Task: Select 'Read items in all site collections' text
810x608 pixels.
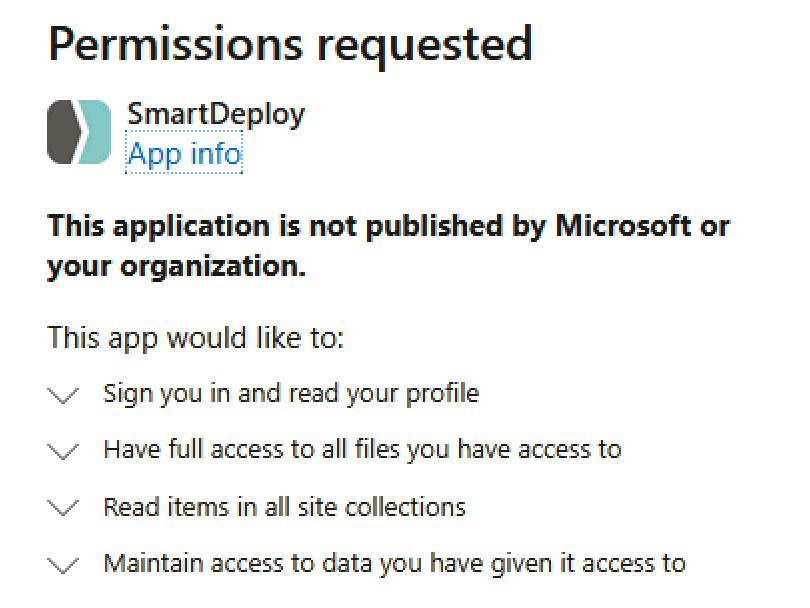Action: point(285,507)
